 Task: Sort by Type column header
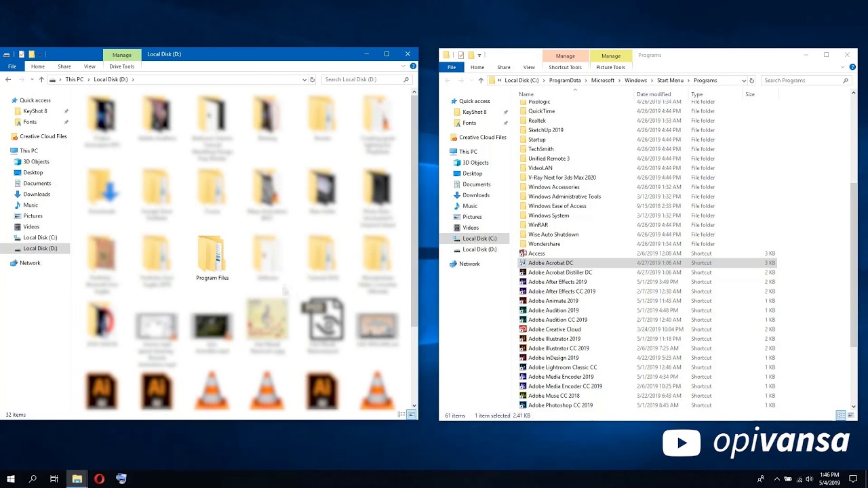tap(696, 94)
